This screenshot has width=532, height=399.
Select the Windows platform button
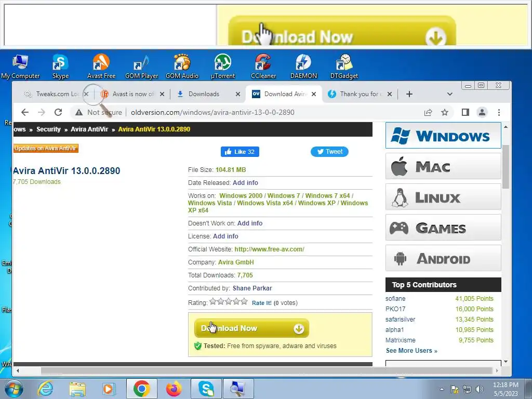pyautogui.click(x=443, y=136)
